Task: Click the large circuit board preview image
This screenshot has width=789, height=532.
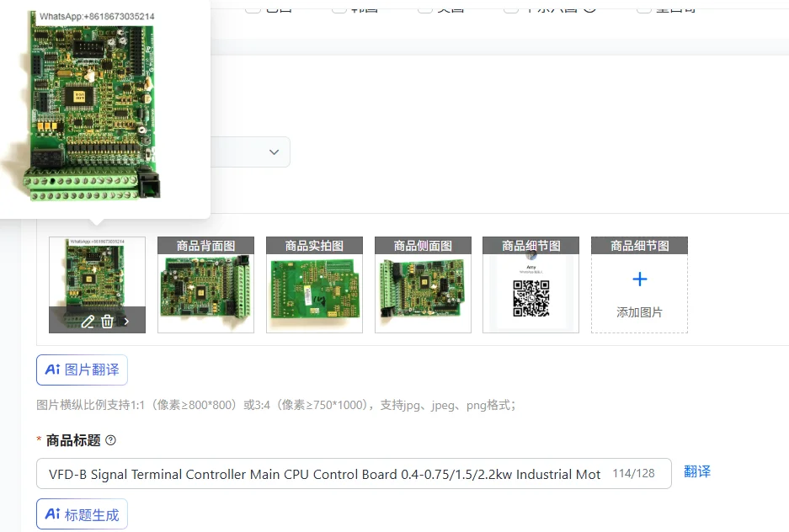Action: pos(91,105)
